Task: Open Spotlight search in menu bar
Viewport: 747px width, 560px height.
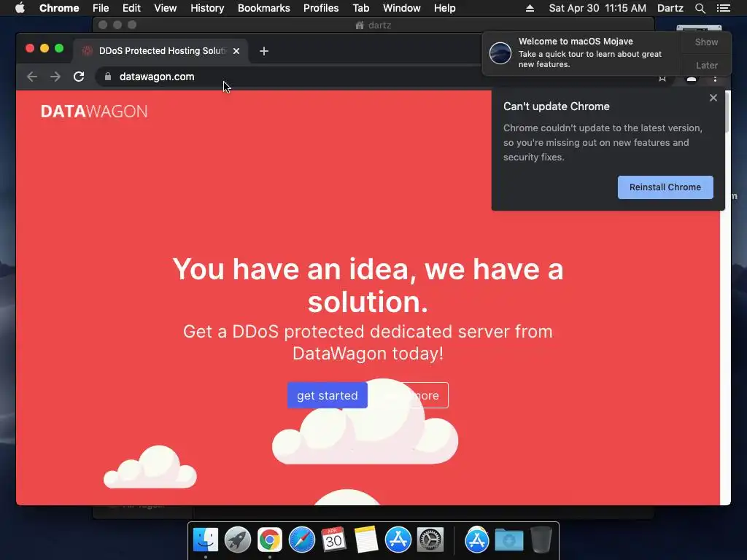Action: (x=700, y=8)
